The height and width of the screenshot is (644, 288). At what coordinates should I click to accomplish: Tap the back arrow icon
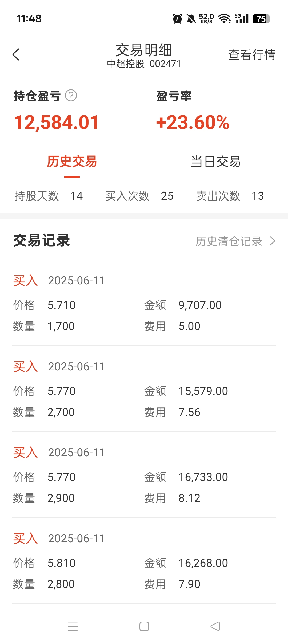16,54
